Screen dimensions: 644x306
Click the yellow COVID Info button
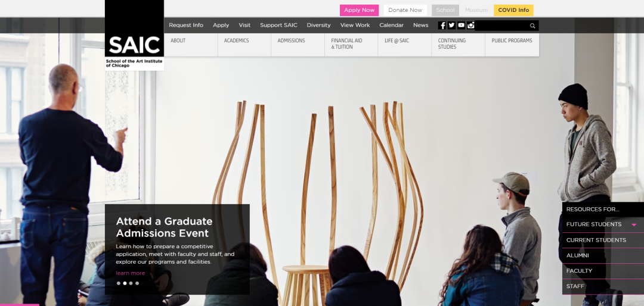(x=513, y=10)
